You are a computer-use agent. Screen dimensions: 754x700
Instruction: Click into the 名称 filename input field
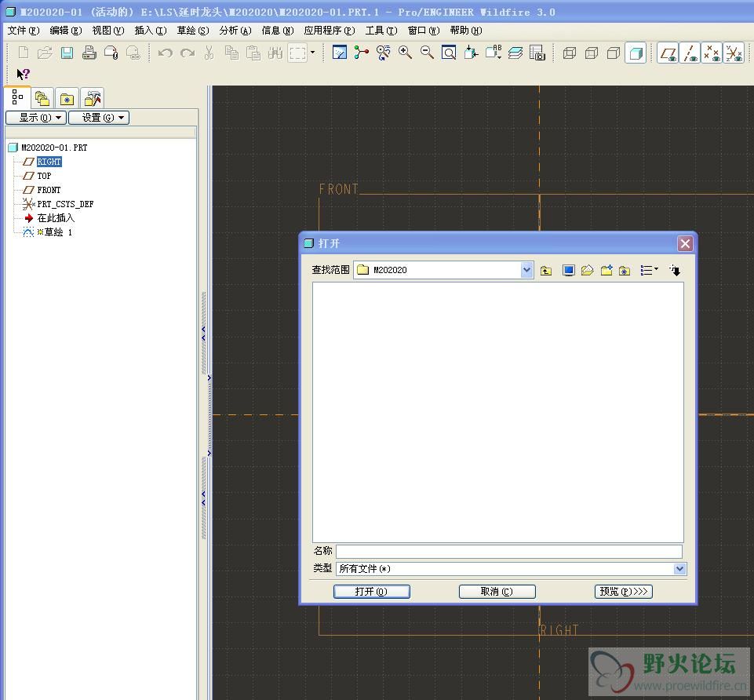coord(508,552)
